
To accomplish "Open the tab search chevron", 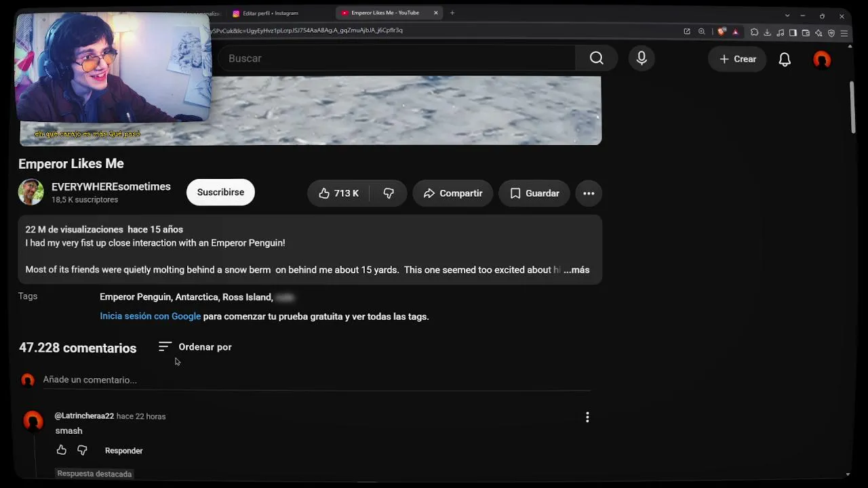I will (x=787, y=16).
